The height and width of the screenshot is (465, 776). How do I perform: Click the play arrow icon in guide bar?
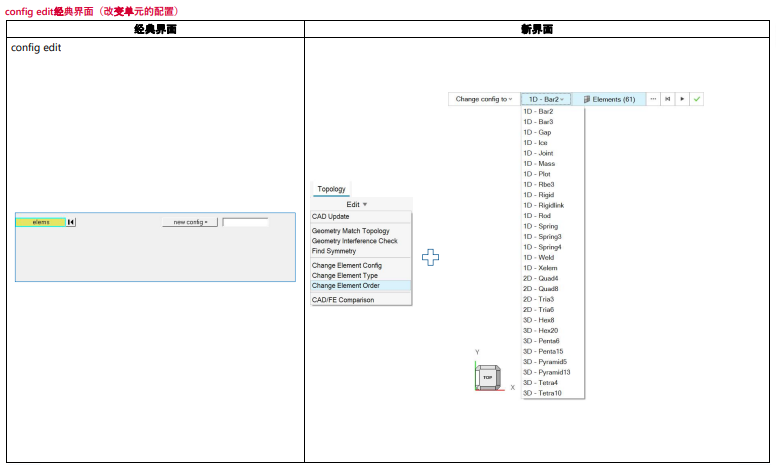682,99
